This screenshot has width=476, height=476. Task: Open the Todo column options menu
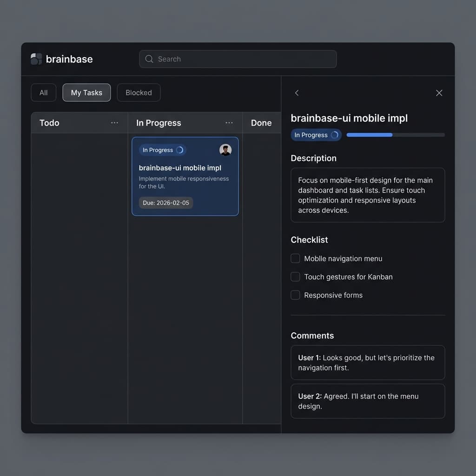[x=114, y=122]
